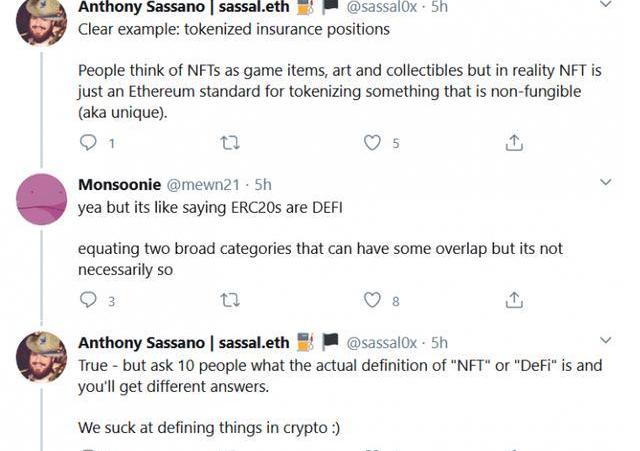This screenshot has height=451, width=640.
Task: Reply to Monsoonie's ERC20s tweet
Action: (88, 300)
